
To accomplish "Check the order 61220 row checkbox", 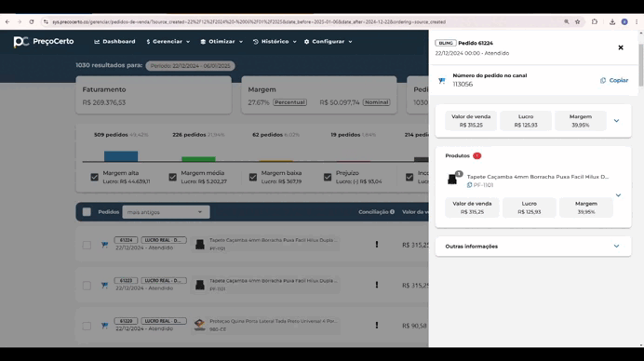I will tap(87, 326).
